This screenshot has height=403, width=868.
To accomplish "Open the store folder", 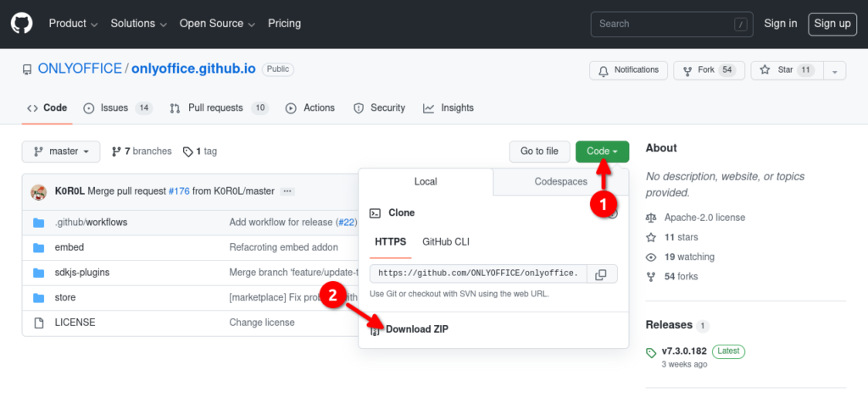I will 65,297.
